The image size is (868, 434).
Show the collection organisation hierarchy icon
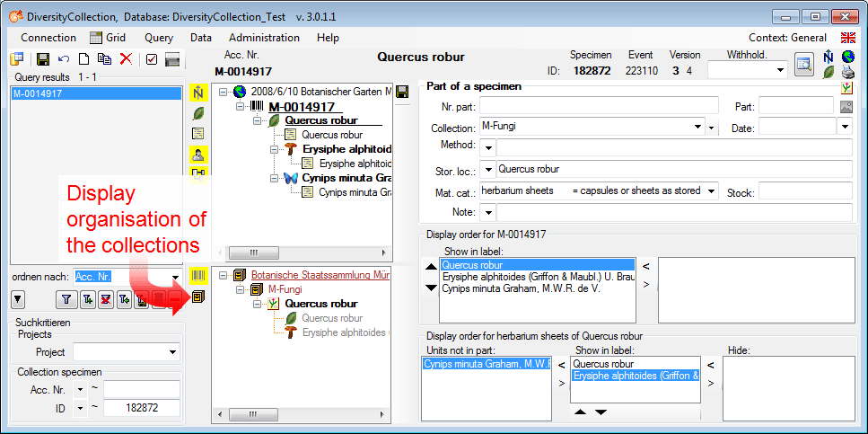(198, 297)
